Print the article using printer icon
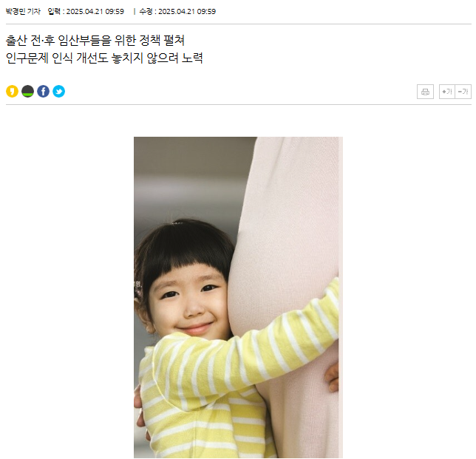Viewport: 476px width, 459px height. tap(425, 92)
